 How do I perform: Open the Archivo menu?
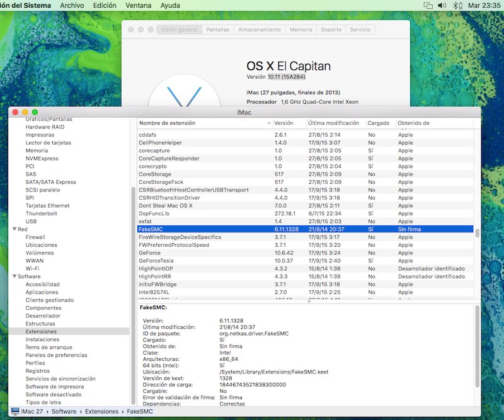(x=72, y=6)
